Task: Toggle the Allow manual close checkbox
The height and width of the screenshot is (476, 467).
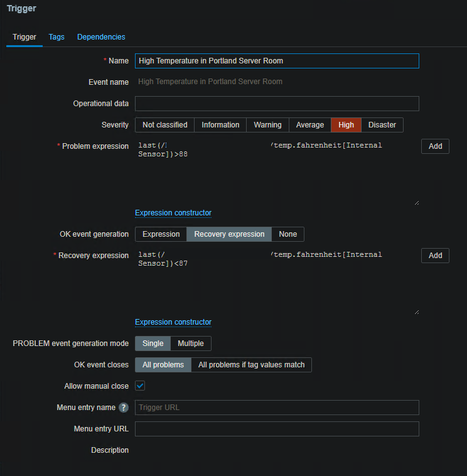Action: pyautogui.click(x=140, y=386)
